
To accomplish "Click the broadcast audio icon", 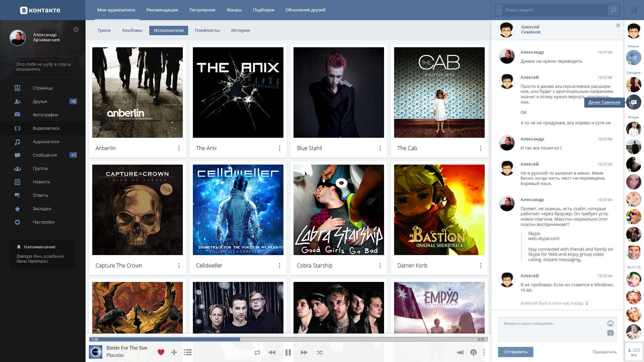I will [473, 352].
